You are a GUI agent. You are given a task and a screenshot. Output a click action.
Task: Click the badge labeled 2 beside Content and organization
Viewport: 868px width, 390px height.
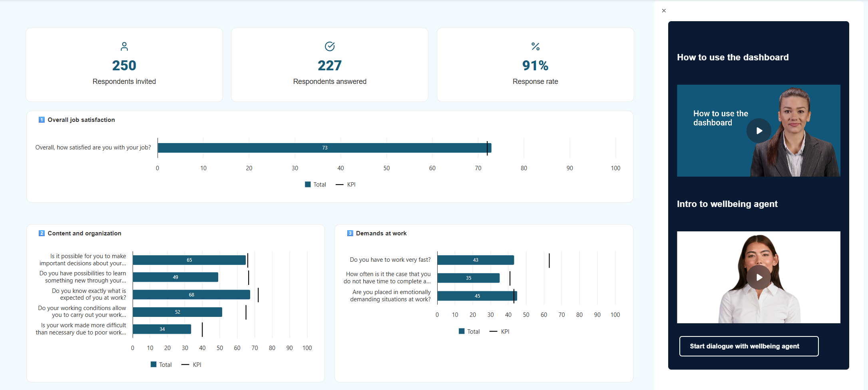click(x=42, y=233)
